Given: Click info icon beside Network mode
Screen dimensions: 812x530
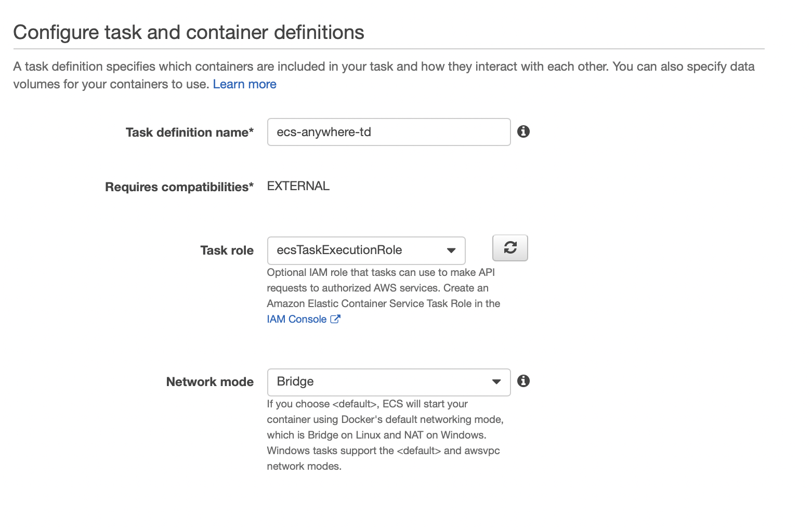Looking at the screenshot, I should [523, 381].
